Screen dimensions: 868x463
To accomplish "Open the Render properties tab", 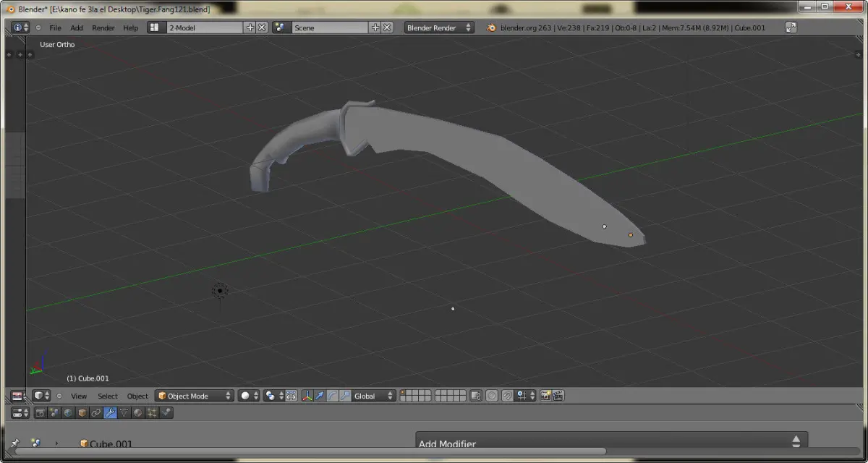I will pos(41,412).
